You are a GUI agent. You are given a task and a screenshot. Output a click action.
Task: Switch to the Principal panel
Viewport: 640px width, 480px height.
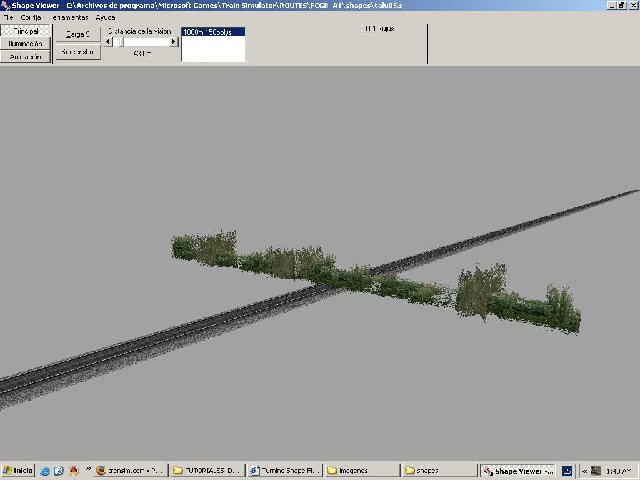[x=26, y=31]
